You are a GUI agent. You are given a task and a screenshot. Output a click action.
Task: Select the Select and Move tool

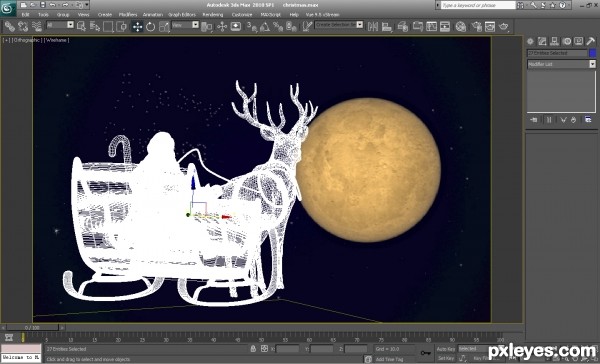(137, 26)
